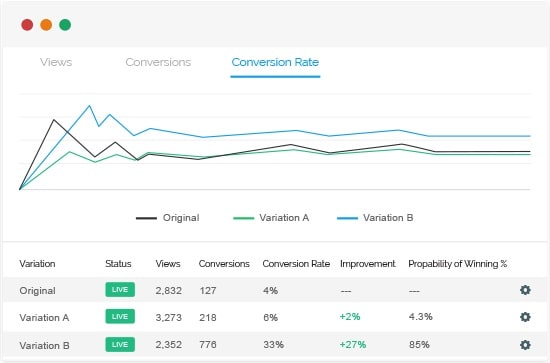Click the +2% improvement value
Image resolution: width=550 pixels, height=363 pixels.
(350, 317)
